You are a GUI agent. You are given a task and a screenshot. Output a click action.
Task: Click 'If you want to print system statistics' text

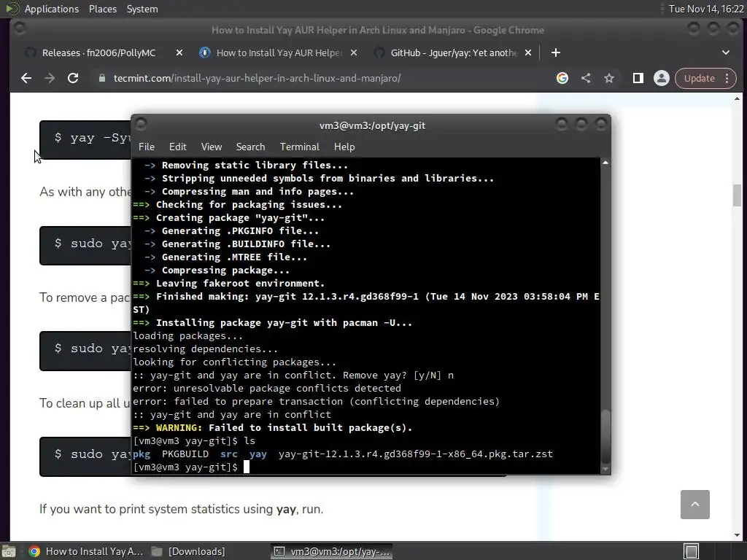(x=181, y=509)
